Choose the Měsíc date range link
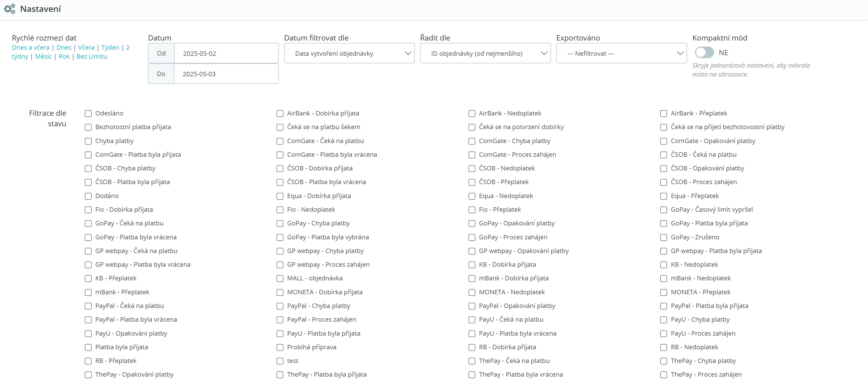 click(43, 57)
